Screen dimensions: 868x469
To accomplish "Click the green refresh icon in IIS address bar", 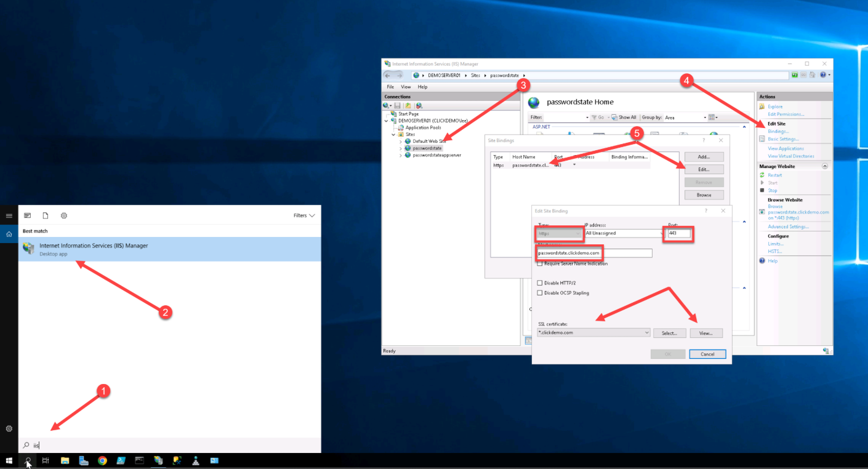I will (x=795, y=75).
